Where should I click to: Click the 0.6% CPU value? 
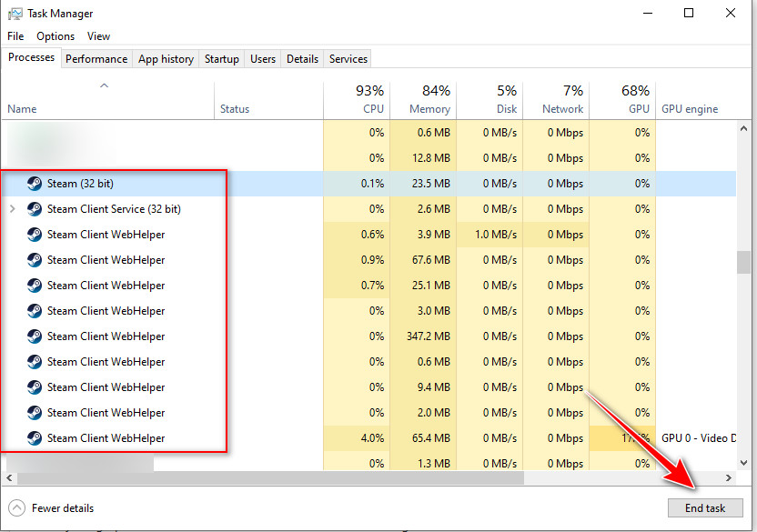coord(372,235)
